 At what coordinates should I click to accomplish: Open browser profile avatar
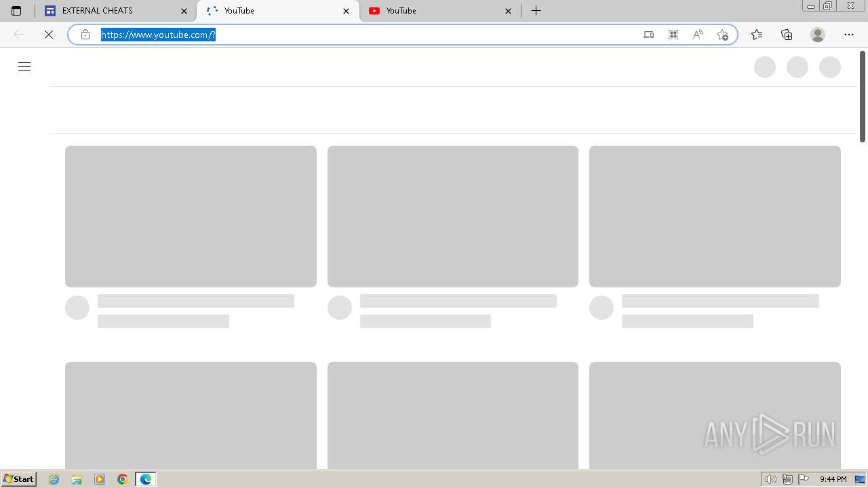pyautogui.click(x=818, y=35)
